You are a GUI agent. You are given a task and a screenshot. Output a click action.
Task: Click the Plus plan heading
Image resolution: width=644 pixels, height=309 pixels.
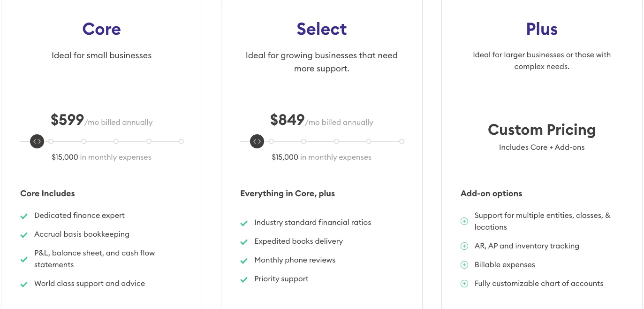(542, 29)
